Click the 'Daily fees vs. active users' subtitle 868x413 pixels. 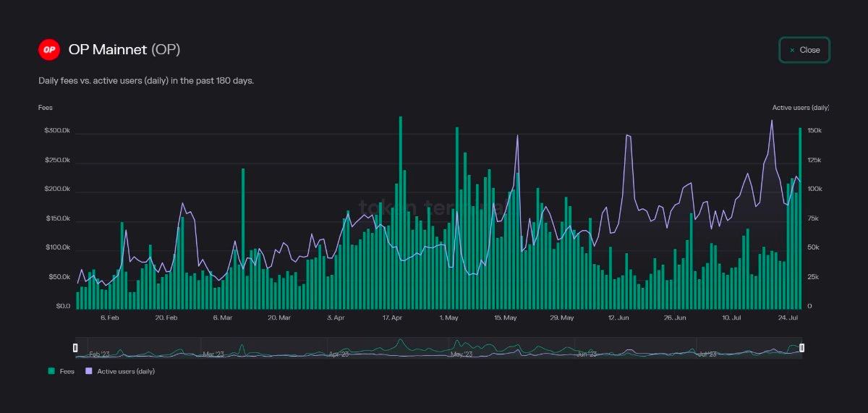[x=146, y=80]
